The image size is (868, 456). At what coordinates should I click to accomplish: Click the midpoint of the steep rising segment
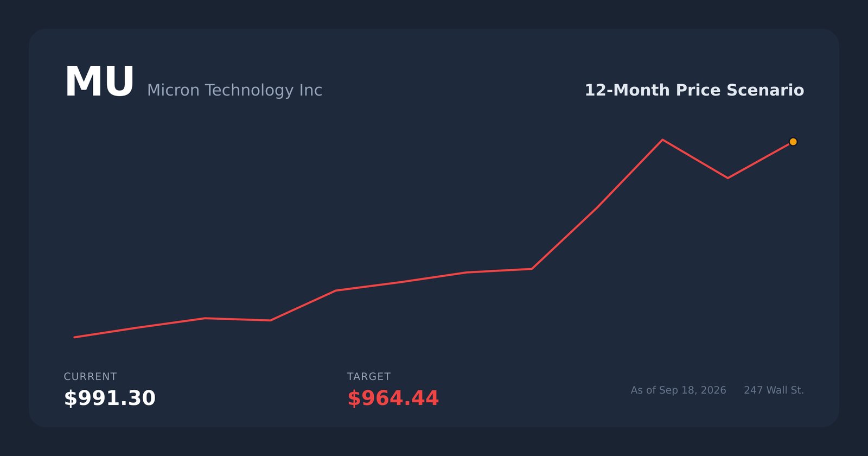coord(597,207)
